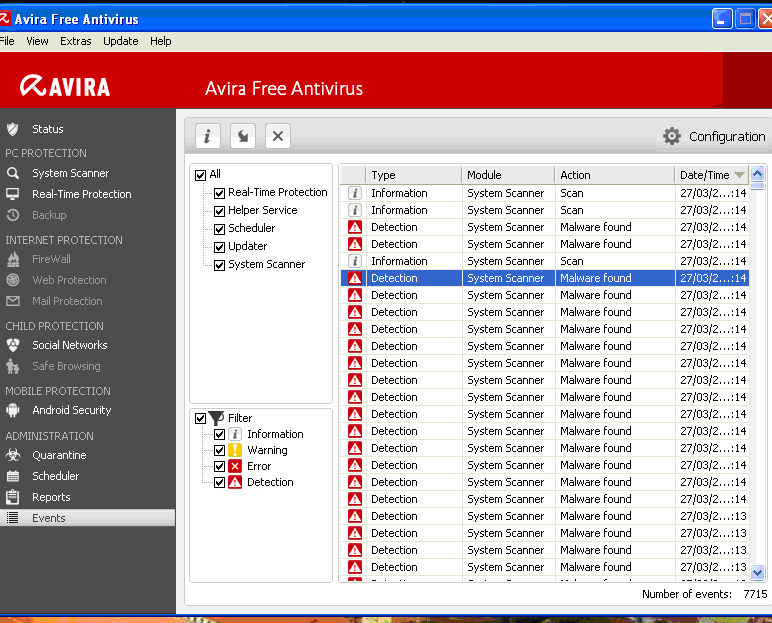
Task: Click the Backup clock icon
Action: [x=13, y=215]
